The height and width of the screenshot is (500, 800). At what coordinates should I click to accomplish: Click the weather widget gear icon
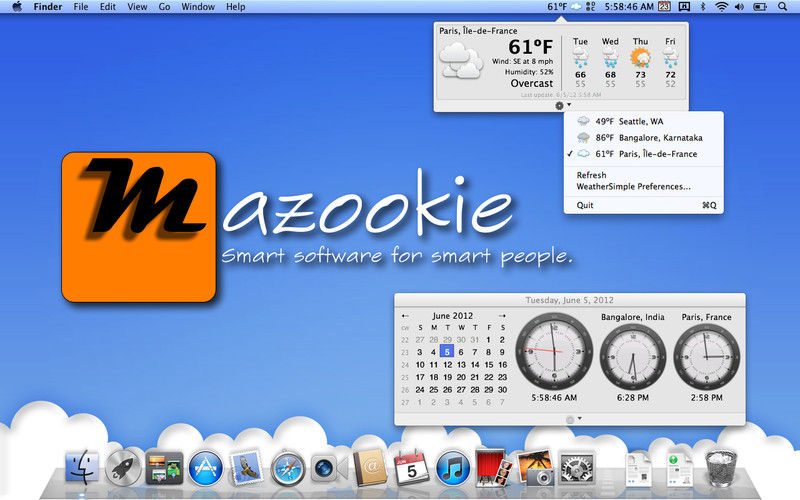(560, 106)
